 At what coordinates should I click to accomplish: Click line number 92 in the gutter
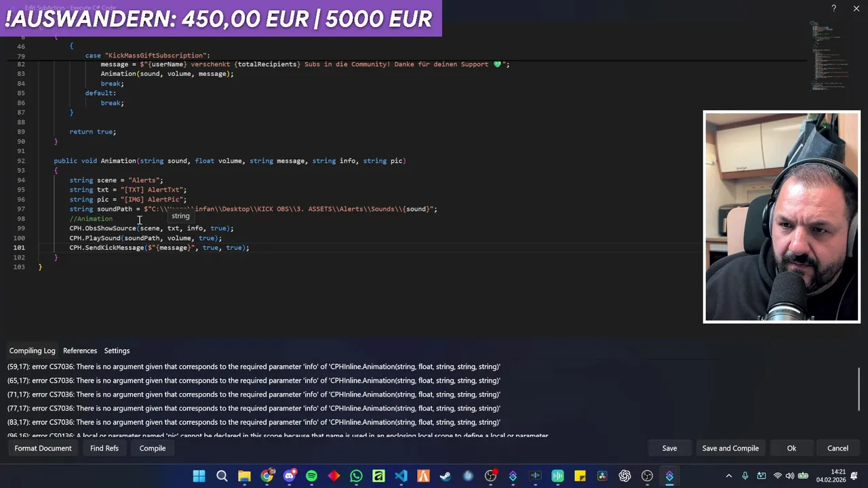[21, 161]
